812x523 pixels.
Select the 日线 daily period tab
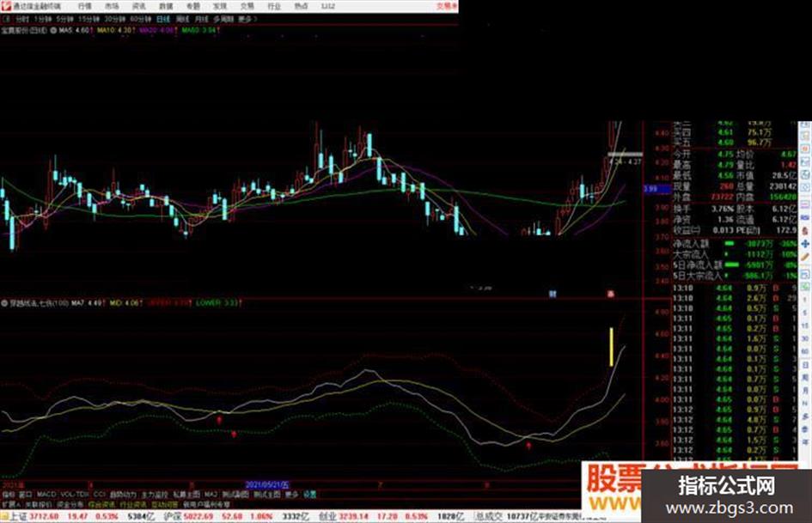point(163,19)
